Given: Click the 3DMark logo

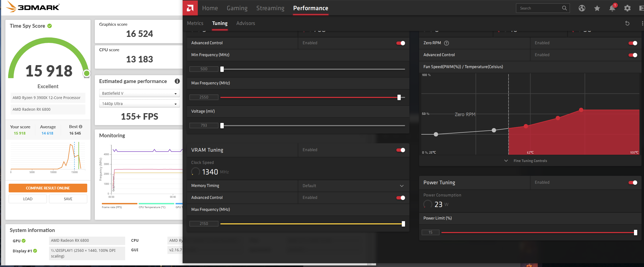Looking at the screenshot, I should click(33, 7).
